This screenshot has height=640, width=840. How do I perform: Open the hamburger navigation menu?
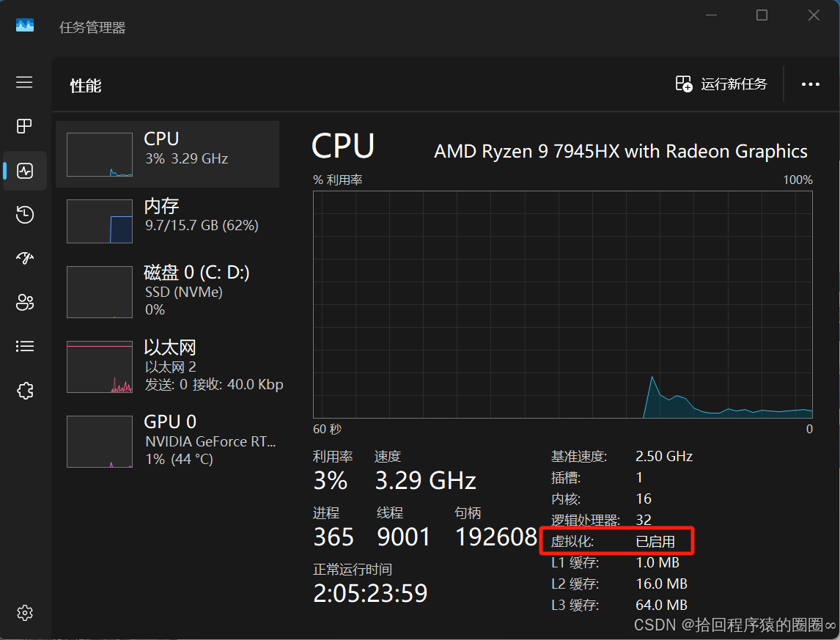[x=24, y=82]
